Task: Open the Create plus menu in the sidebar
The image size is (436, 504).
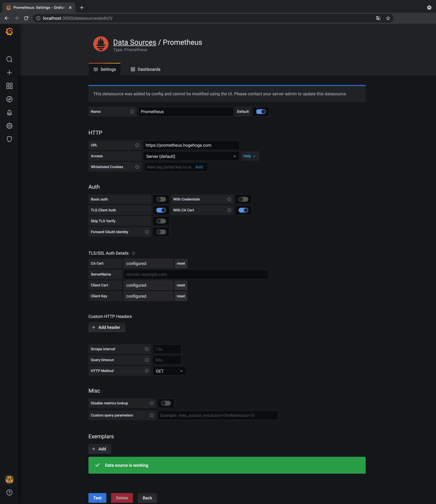Action: pos(9,73)
